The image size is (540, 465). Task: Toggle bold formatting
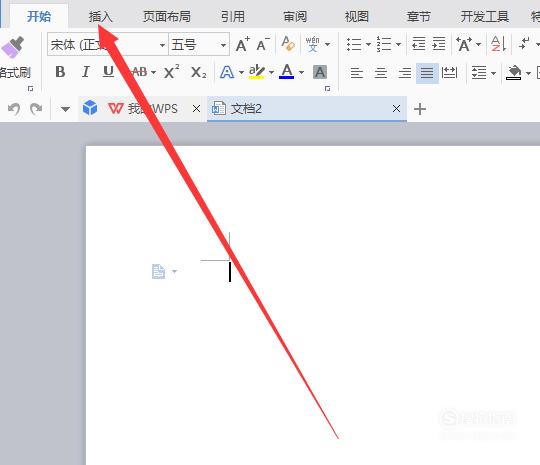(60, 72)
